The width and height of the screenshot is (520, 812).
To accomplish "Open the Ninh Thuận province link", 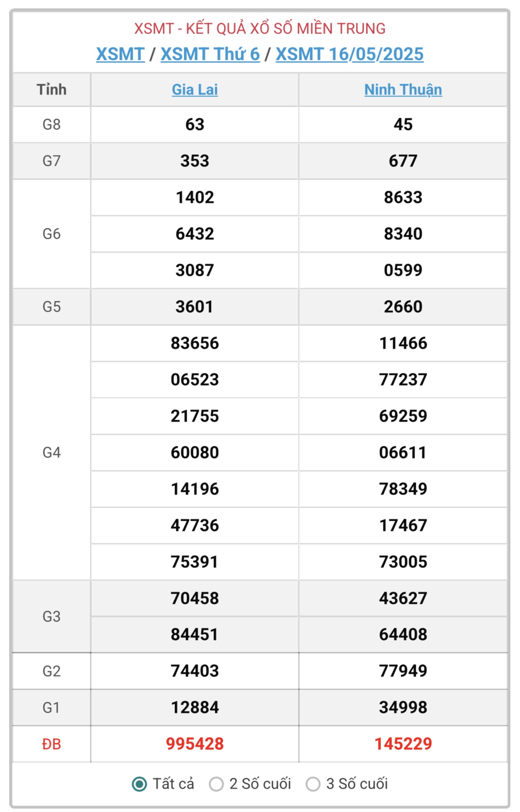I will coord(403,89).
